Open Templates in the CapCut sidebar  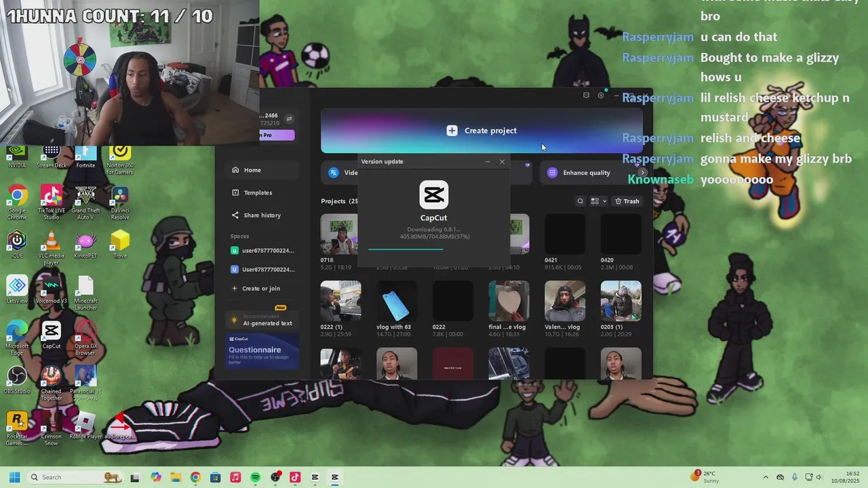pos(262,192)
